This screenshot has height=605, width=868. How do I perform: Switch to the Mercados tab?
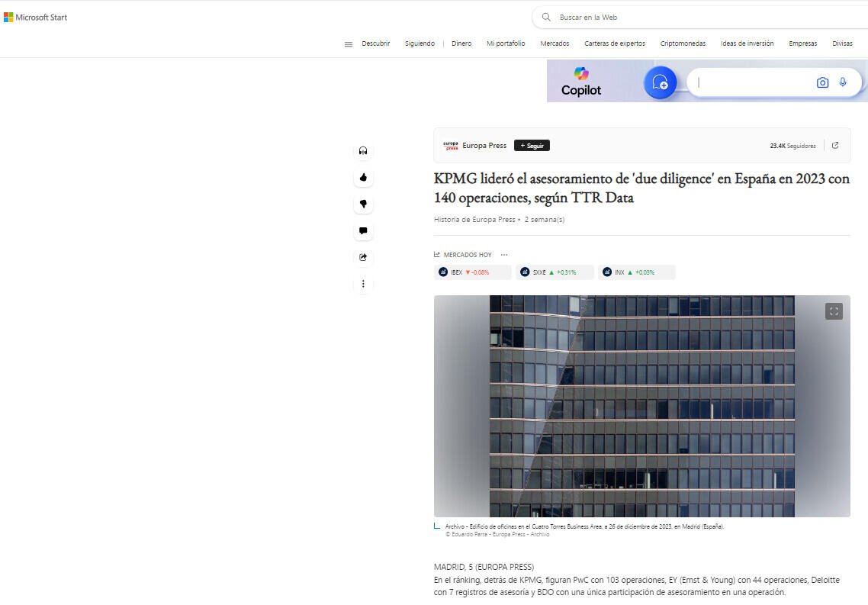555,43
